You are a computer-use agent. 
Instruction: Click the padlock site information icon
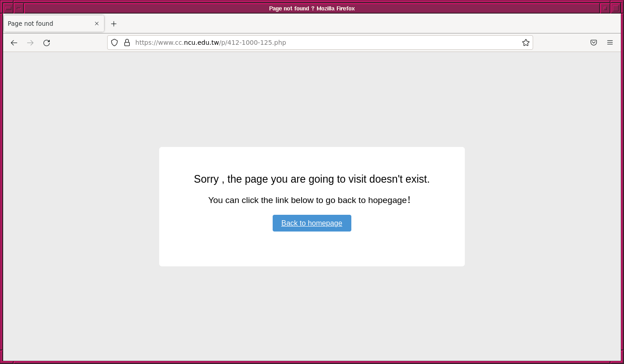[x=127, y=43]
